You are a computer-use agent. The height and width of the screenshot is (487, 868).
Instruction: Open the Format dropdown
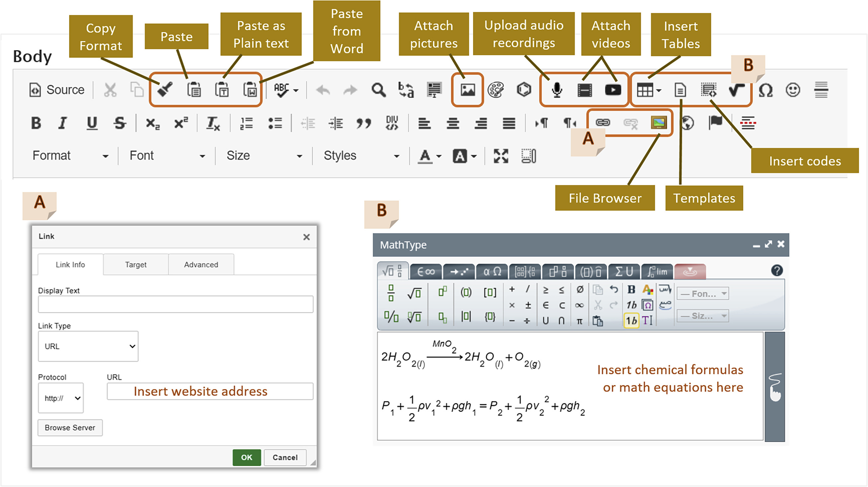pyautogui.click(x=70, y=156)
